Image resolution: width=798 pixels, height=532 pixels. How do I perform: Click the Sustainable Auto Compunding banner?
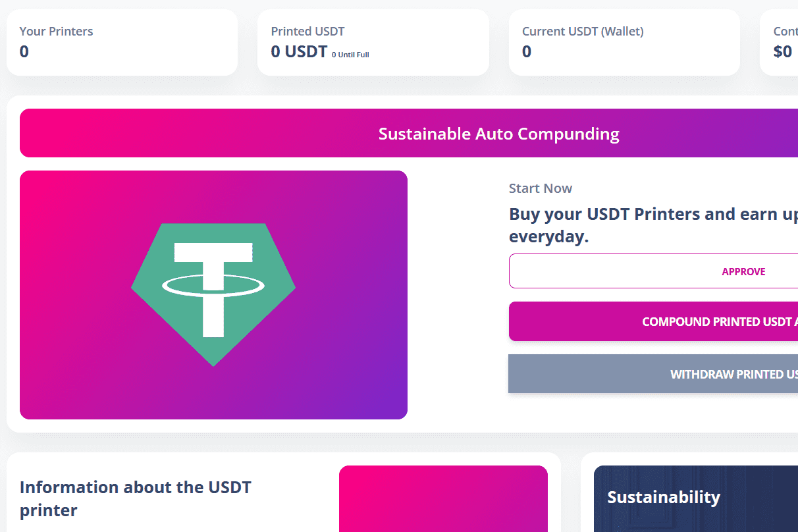pos(498,133)
